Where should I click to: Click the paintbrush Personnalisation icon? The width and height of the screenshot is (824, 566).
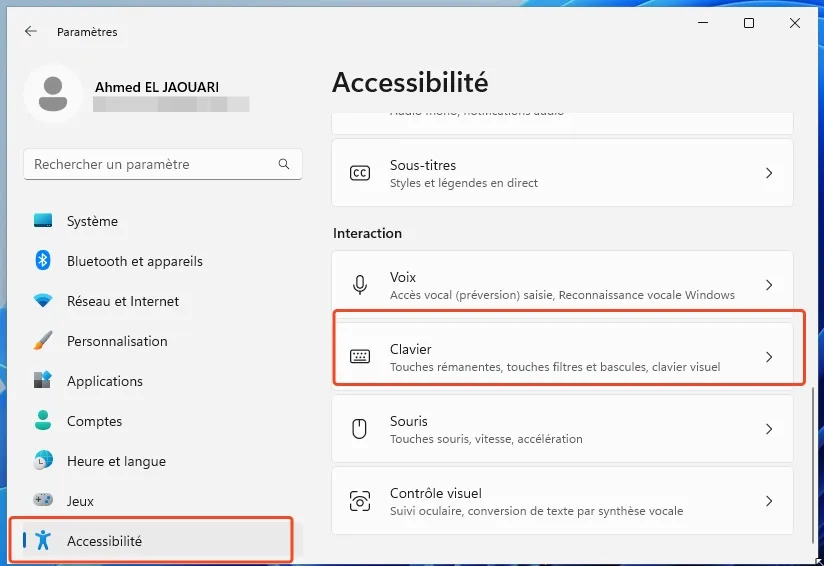point(43,341)
